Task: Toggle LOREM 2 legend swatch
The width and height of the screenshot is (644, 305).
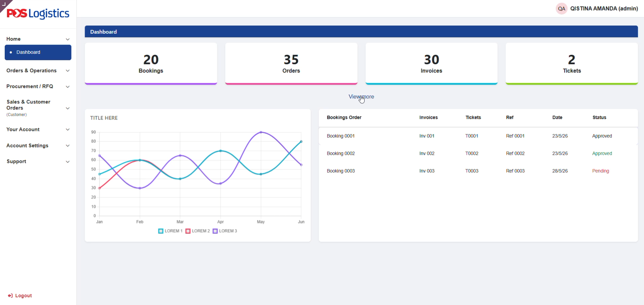Action: [188, 231]
